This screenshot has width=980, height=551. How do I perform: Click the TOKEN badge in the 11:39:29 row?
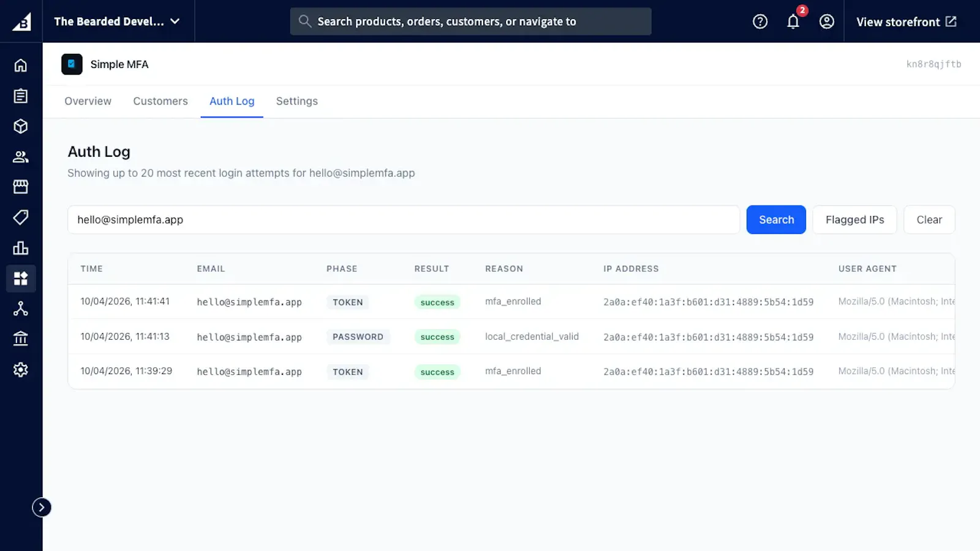point(348,372)
